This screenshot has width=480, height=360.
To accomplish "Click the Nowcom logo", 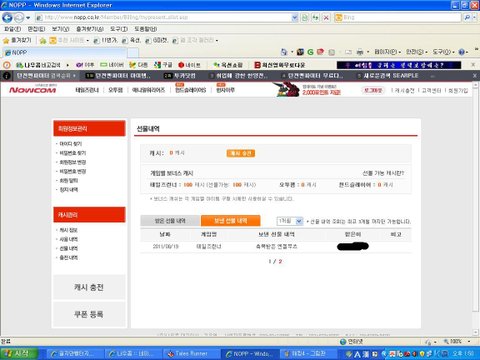I will point(32,89).
